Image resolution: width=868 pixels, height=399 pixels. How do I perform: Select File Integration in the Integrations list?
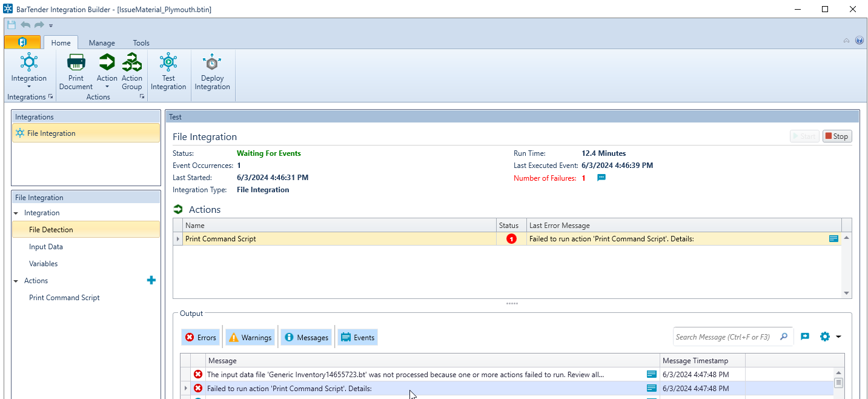pos(86,133)
